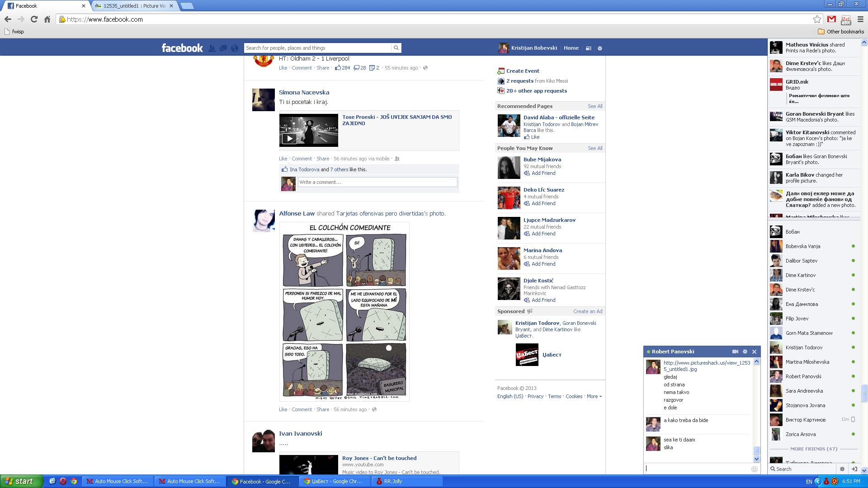The image size is (868, 488).
Task: Open chat sidebar options gear
Action: coord(842,469)
